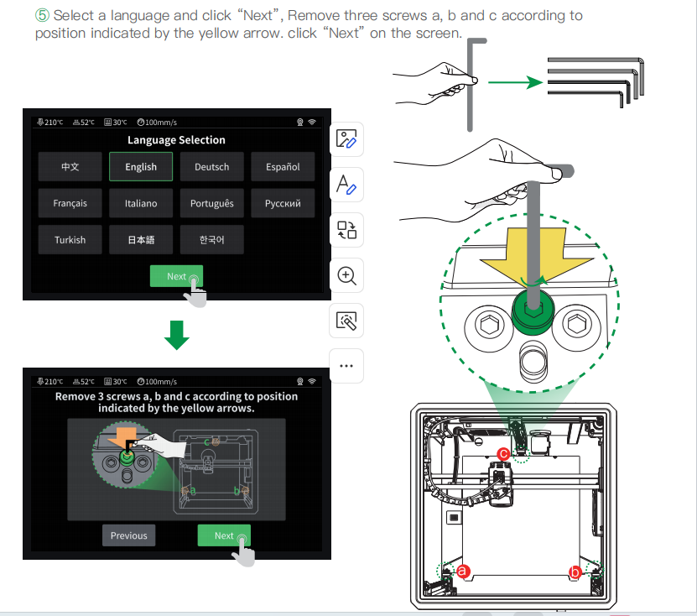Click the convert/swap shapes toolbar icon

pos(347,230)
